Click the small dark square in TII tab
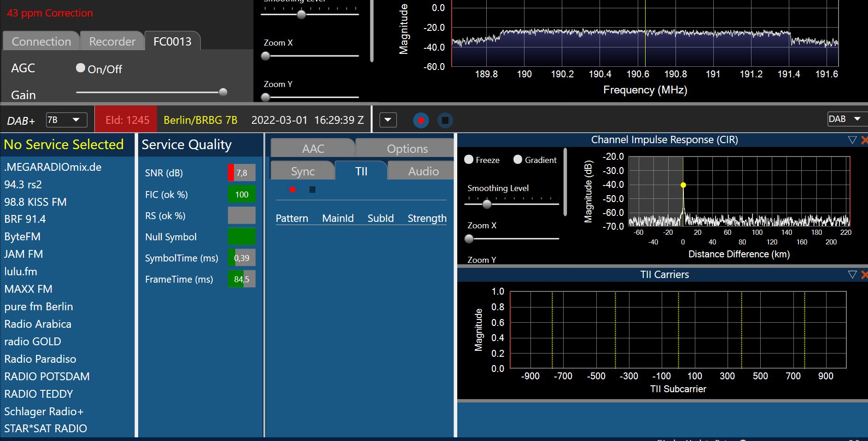 click(x=312, y=190)
